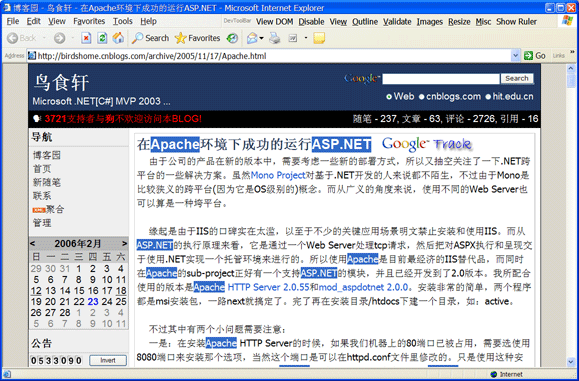Select the cnblogs.com search radio option

point(422,97)
